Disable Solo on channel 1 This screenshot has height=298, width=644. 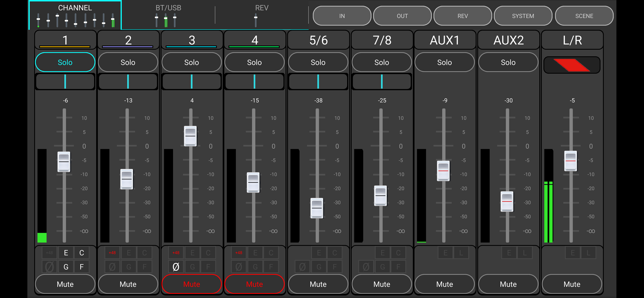(65, 62)
